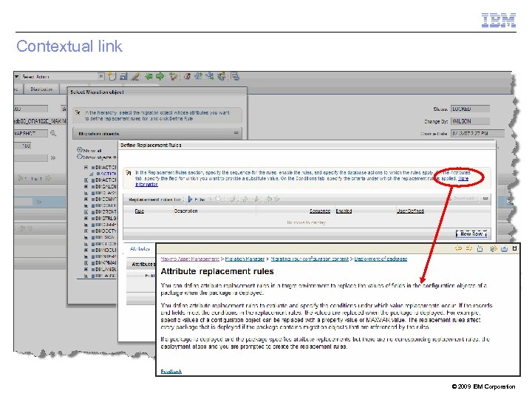Click the New Row button
Image resolution: width=532 pixels, height=399 pixels.
click(471, 233)
